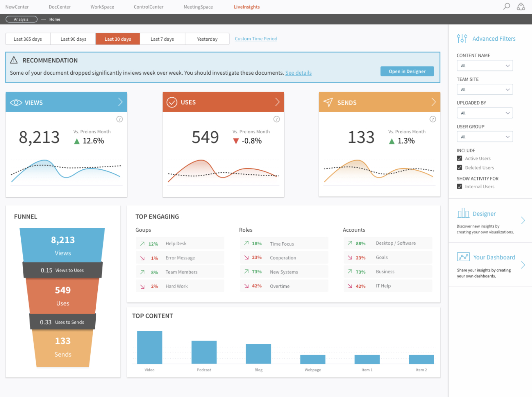This screenshot has height=397, width=532.
Task: Uncheck the Active Users checkbox
Action: click(x=459, y=158)
